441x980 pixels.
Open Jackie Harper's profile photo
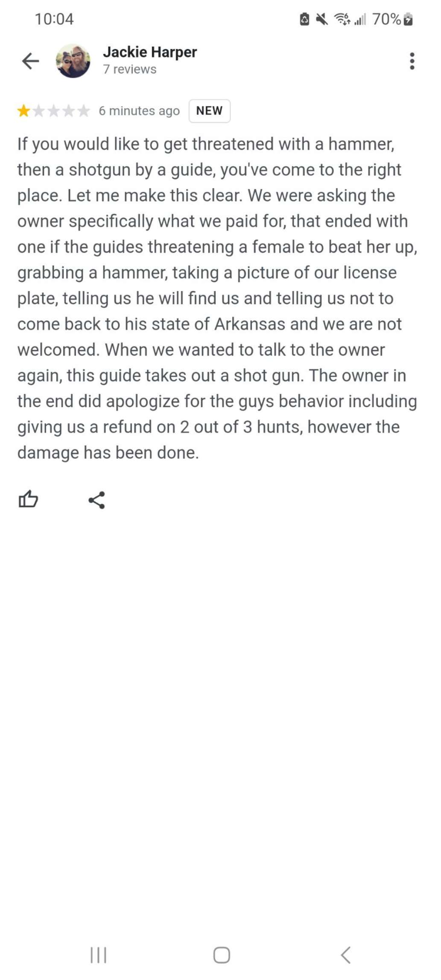(73, 61)
